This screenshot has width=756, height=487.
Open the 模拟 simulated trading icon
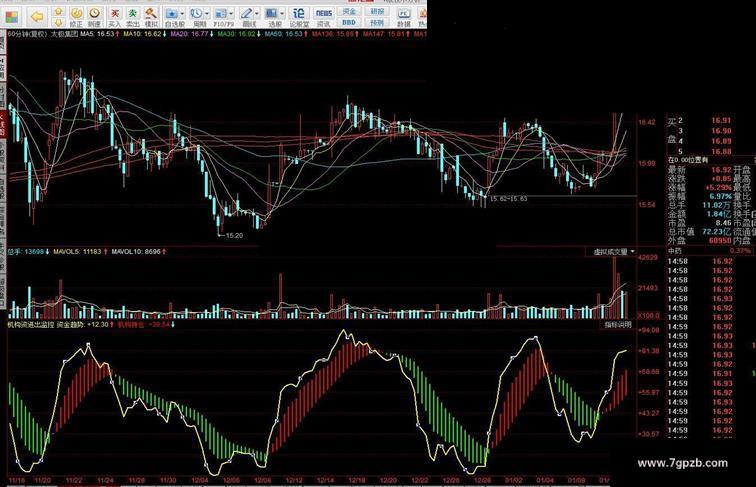(x=151, y=17)
